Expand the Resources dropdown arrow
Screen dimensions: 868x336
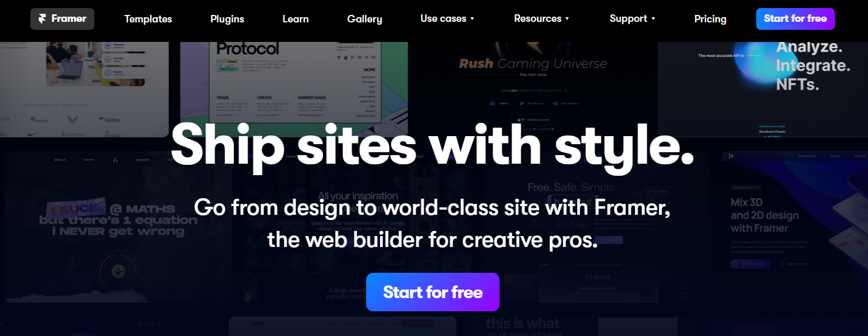pyautogui.click(x=567, y=19)
